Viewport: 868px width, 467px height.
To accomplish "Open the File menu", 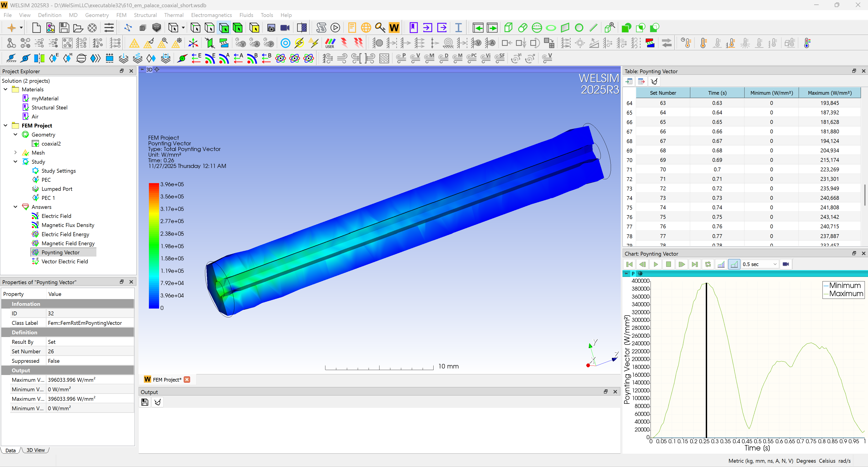I will tap(7, 15).
